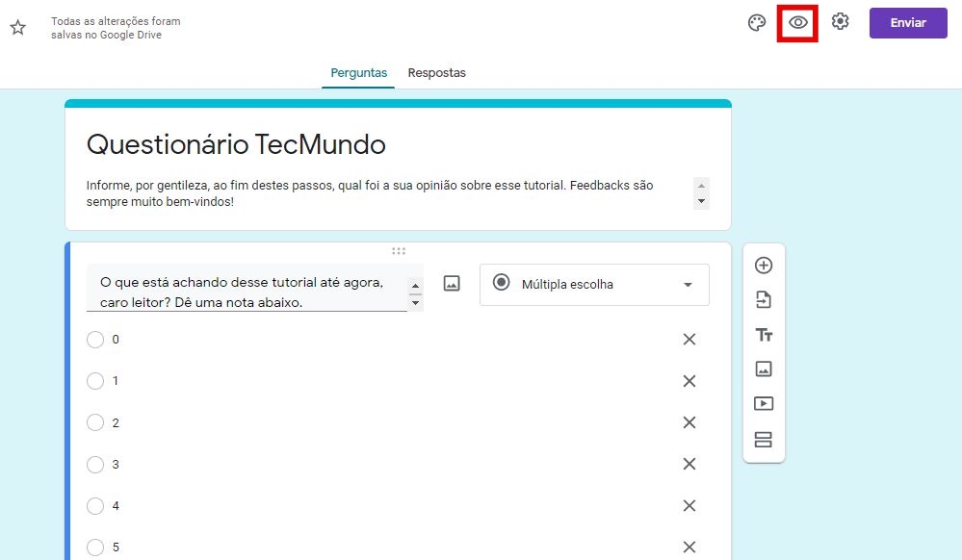Add a new section
The width and height of the screenshot is (962, 560).
coord(764,439)
